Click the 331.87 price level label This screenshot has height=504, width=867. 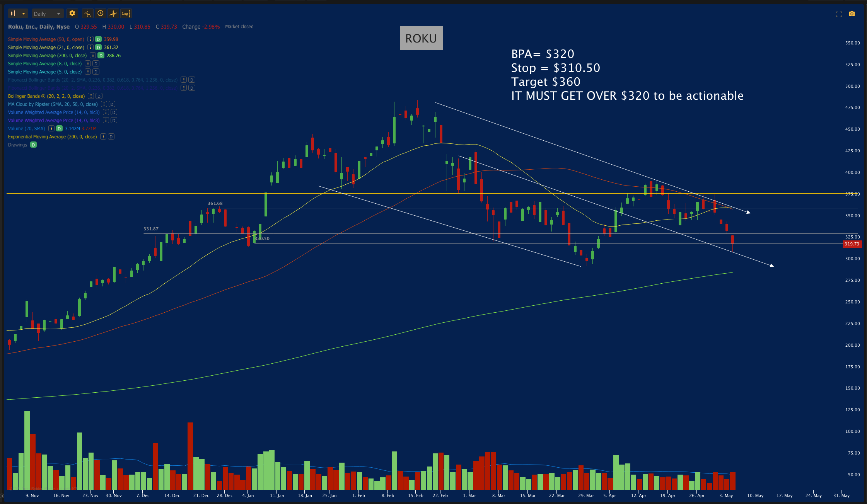[x=151, y=229]
